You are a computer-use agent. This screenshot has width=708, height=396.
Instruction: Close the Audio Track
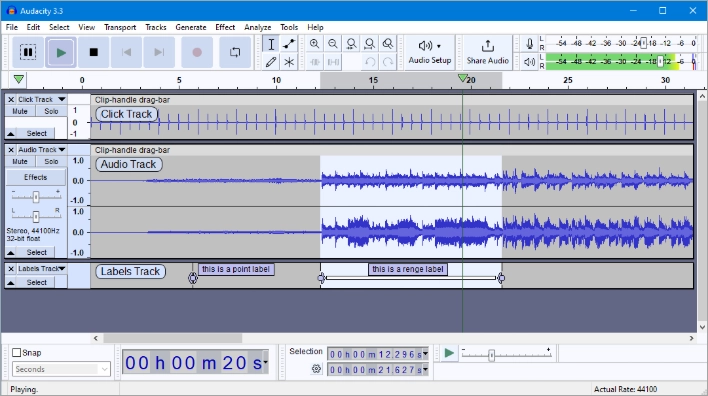[x=11, y=149]
